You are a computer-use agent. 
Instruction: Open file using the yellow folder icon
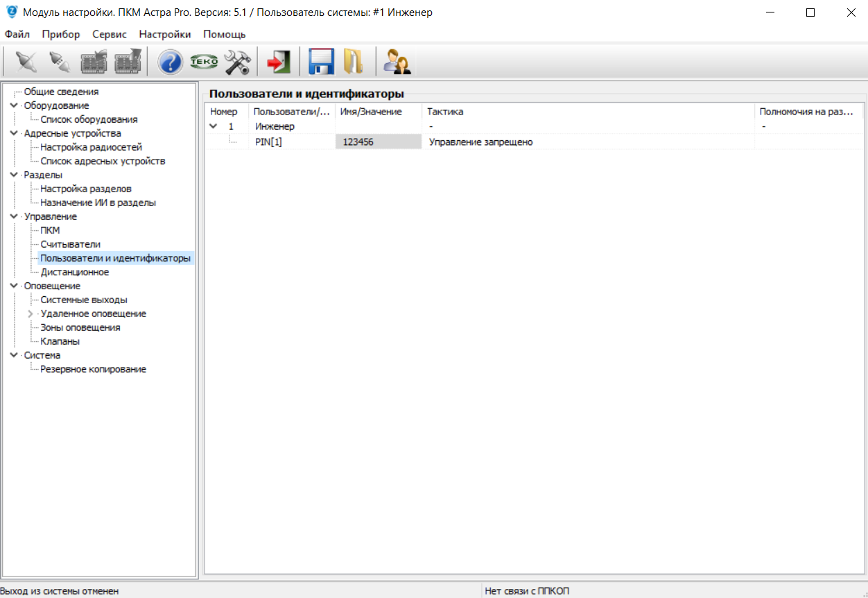pos(354,62)
